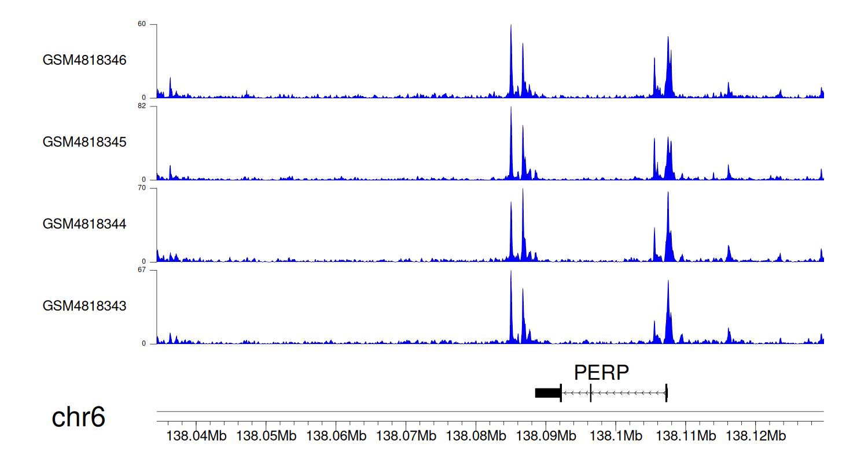Click the y-axis maximum value 67

(x=142, y=270)
